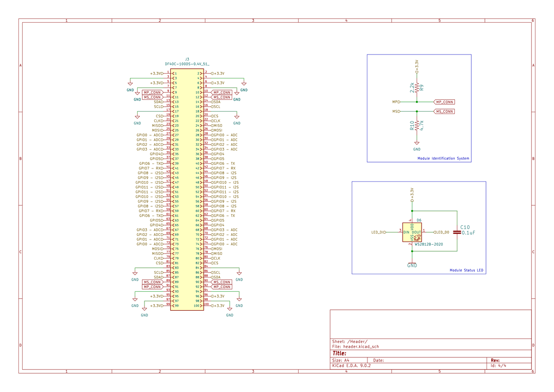The height and width of the screenshot is (392, 554).
Task: Click the GPIO0 - ADC label at pin 27
Action: (x=150, y=135)
